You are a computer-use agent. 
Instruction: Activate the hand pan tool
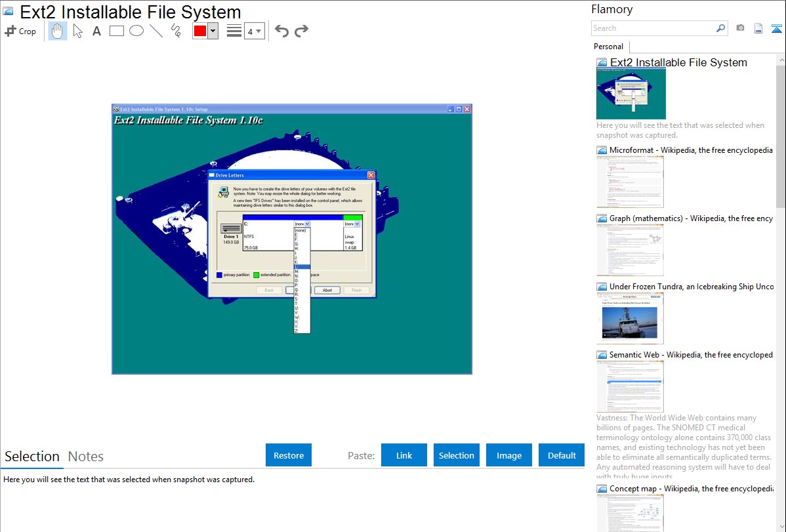pos(57,31)
